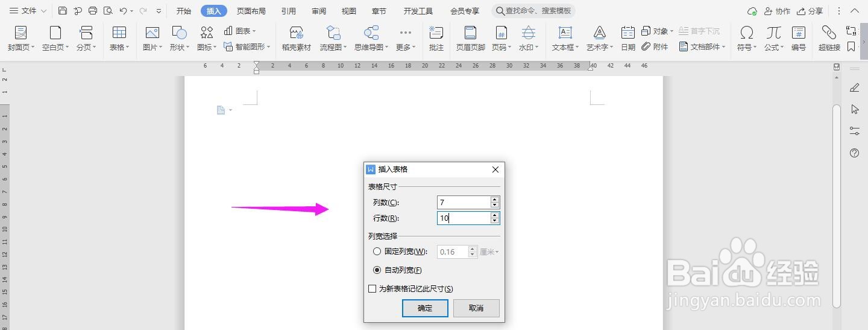Switch to the 审阅 tab
The height and width of the screenshot is (330, 868).
(319, 11)
